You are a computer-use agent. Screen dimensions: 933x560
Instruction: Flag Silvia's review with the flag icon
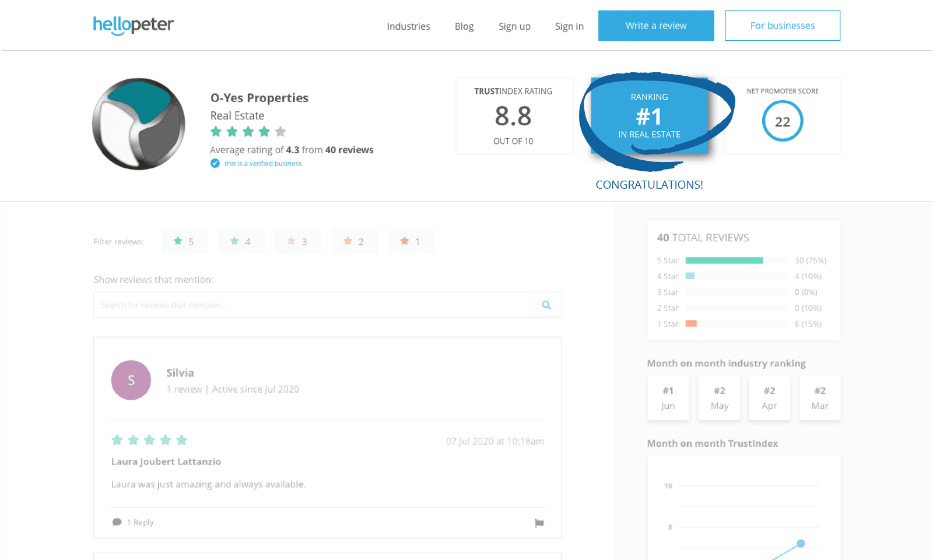point(539,523)
